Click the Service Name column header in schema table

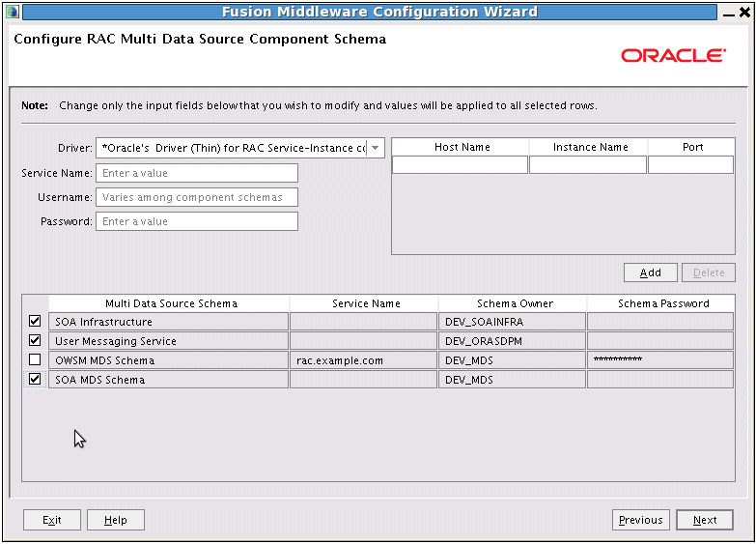click(x=364, y=303)
